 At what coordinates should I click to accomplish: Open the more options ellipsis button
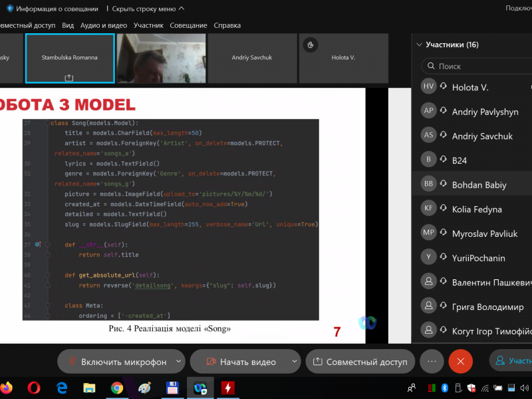pyautogui.click(x=432, y=362)
